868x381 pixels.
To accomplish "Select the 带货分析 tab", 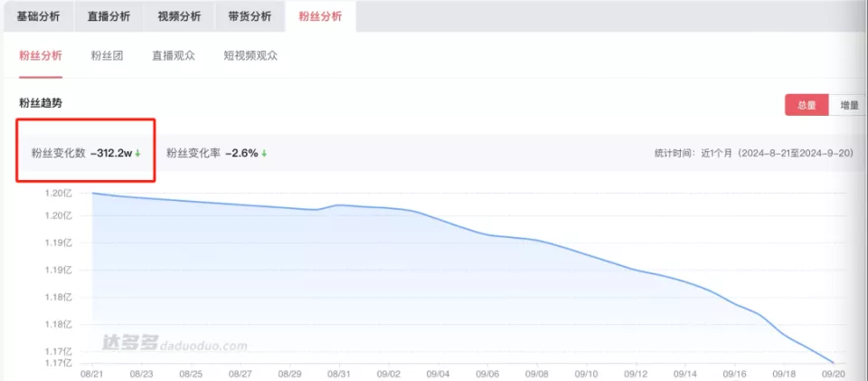I will coord(249,16).
